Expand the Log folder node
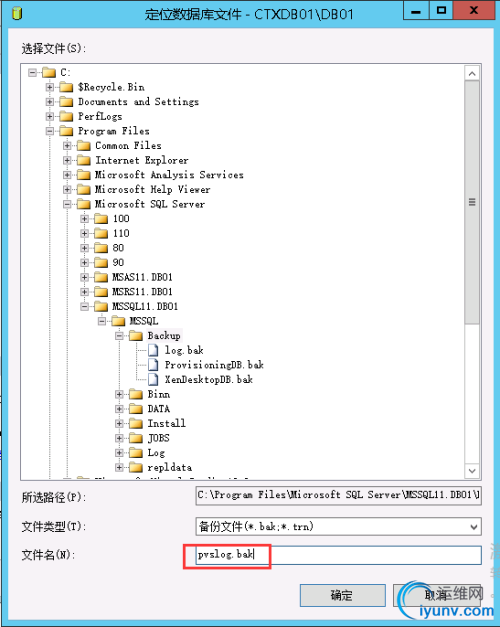 (x=119, y=453)
